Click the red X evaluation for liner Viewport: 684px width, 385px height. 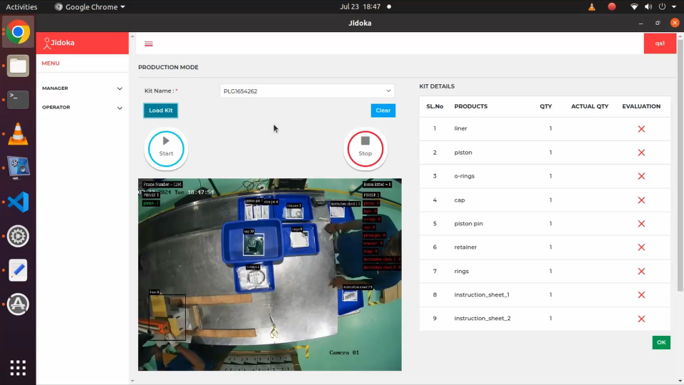point(641,129)
